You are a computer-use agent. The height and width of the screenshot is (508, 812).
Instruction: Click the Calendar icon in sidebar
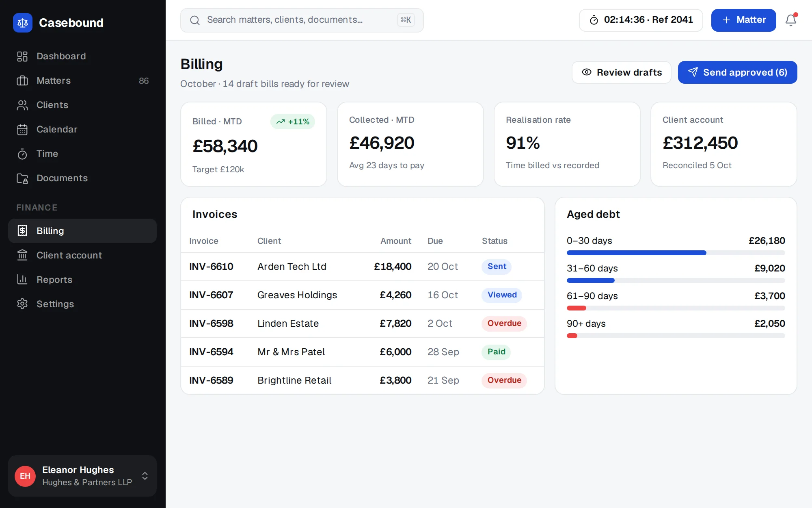tap(22, 130)
